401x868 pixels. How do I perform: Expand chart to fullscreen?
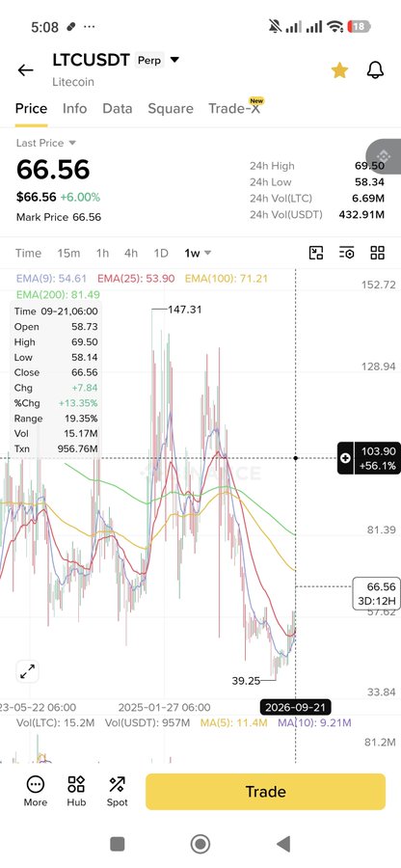(x=27, y=671)
